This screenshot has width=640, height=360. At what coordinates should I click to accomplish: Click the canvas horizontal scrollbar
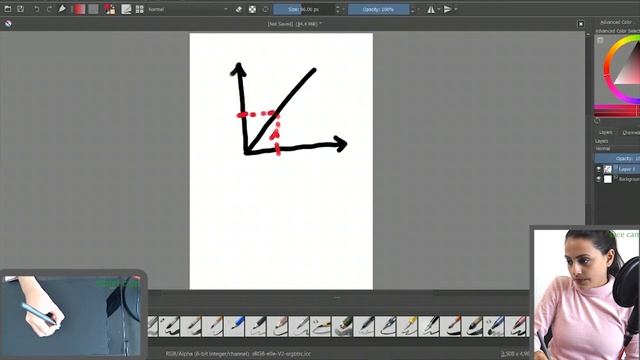pyautogui.click(x=298, y=293)
